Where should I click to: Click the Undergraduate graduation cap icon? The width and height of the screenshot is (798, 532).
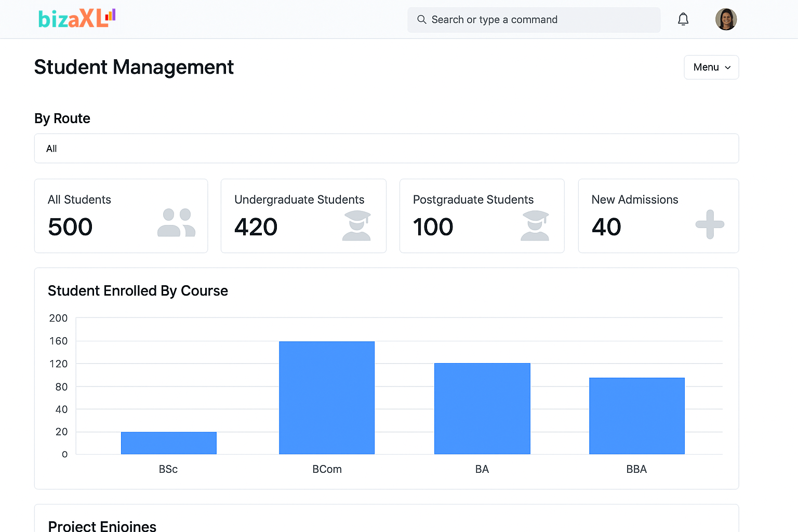pyautogui.click(x=356, y=225)
